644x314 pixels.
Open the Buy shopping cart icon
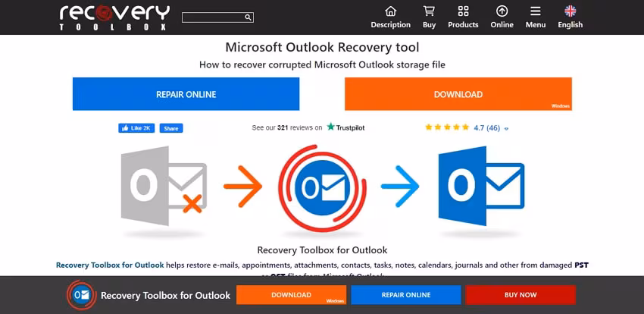(429, 11)
